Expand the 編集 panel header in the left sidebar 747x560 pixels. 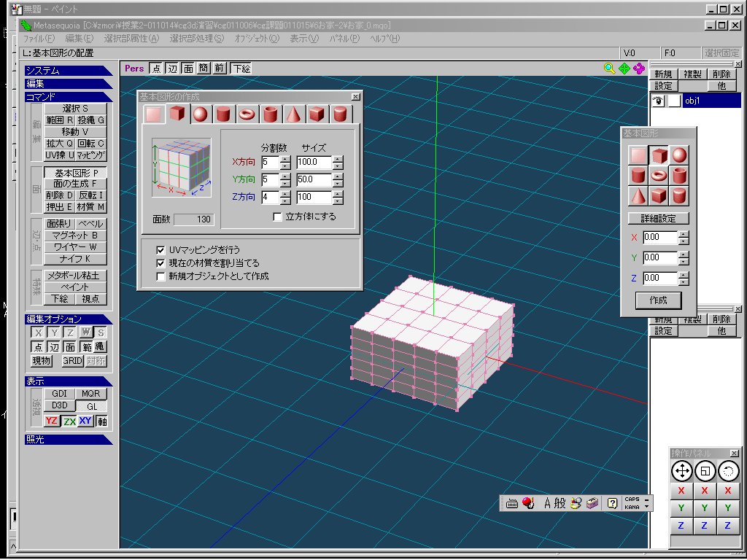69,84
